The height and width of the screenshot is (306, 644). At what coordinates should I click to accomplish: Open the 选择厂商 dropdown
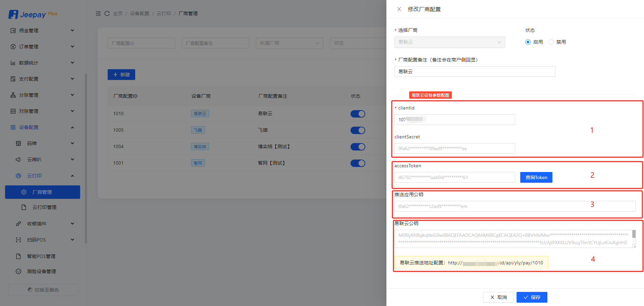tap(449, 42)
